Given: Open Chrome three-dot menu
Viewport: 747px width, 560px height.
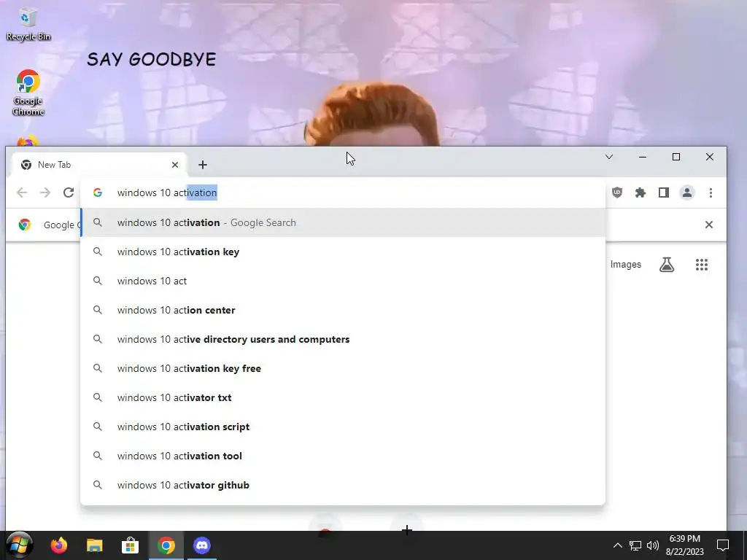Looking at the screenshot, I should tap(711, 192).
